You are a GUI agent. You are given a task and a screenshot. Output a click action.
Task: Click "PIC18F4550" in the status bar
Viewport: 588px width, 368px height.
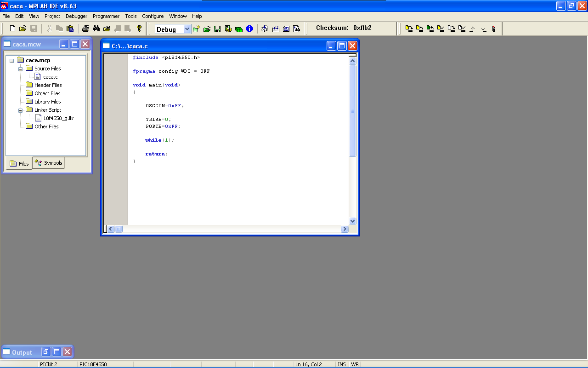tap(93, 364)
